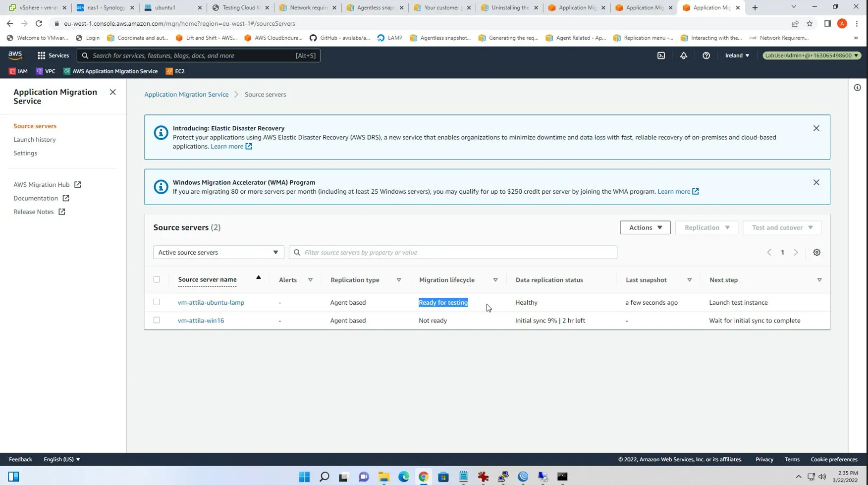Open Launch history in the sidebar

tap(35, 140)
